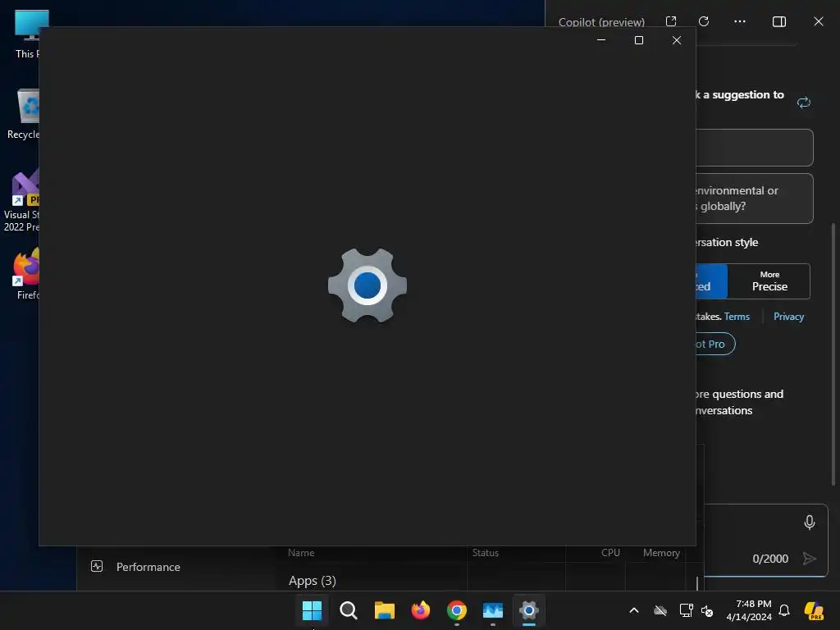Open the muted volume tray icon
Viewport: 840px width, 630px height.
point(707,610)
